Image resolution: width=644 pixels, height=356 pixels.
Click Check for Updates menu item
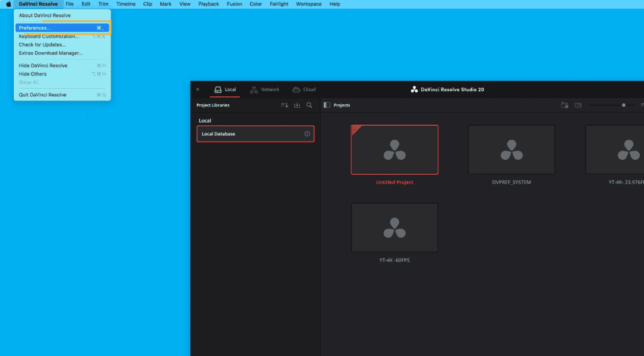(x=42, y=45)
